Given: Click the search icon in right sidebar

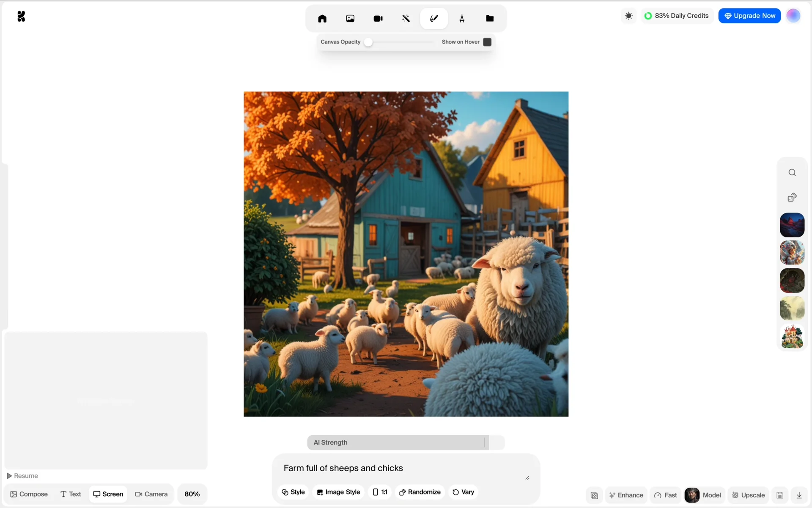Looking at the screenshot, I should pos(792,173).
